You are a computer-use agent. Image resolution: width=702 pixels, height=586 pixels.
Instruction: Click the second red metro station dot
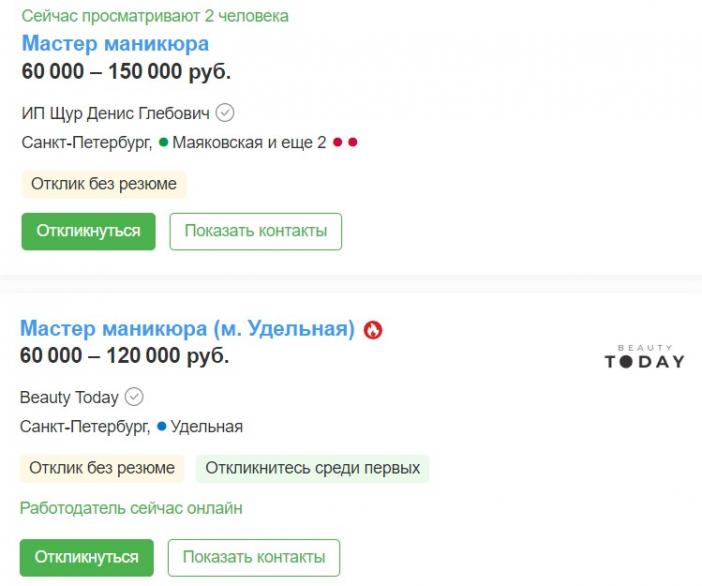coord(353,142)
